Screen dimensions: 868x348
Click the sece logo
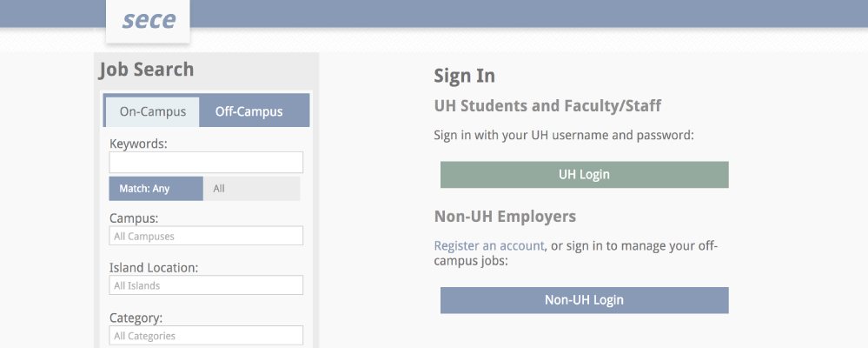point(149,21)
